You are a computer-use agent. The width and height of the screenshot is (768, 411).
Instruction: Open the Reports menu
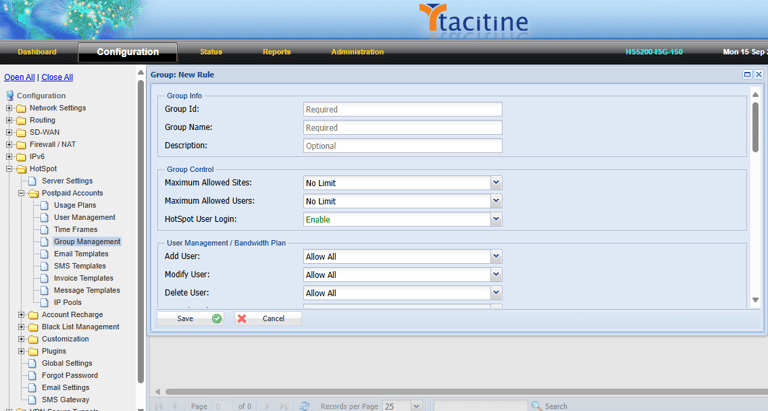pyautogui.click(x=276, y=52)
